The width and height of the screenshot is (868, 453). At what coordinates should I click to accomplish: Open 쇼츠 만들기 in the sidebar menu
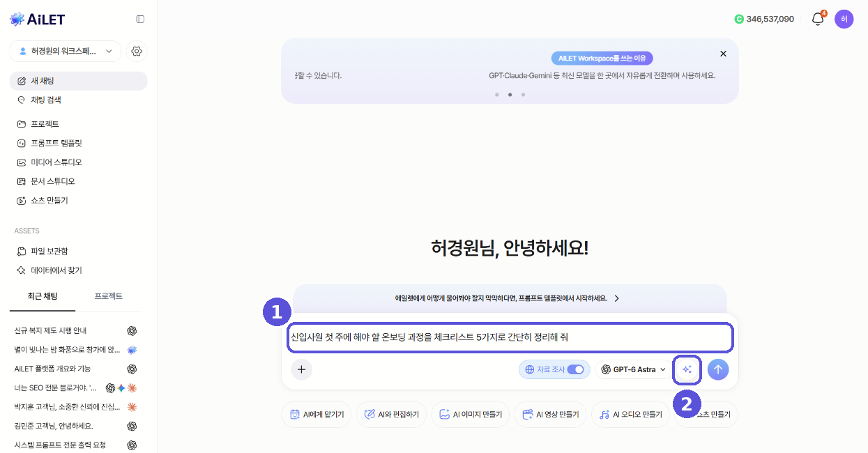tap(78, 200)
